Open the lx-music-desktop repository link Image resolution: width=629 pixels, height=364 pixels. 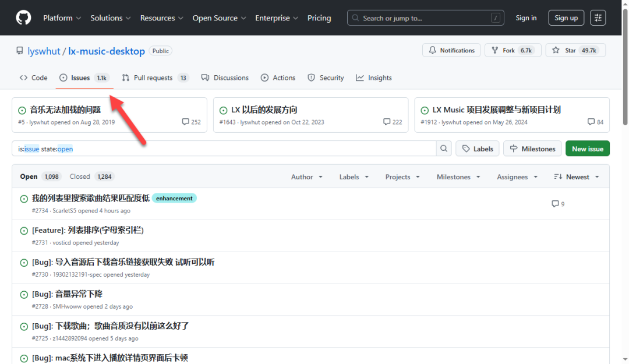[107, 51]
